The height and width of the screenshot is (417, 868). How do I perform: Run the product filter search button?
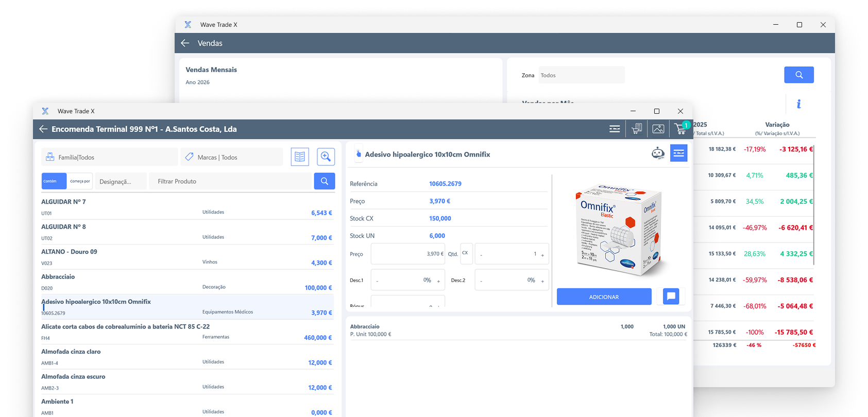coord(325,181)
